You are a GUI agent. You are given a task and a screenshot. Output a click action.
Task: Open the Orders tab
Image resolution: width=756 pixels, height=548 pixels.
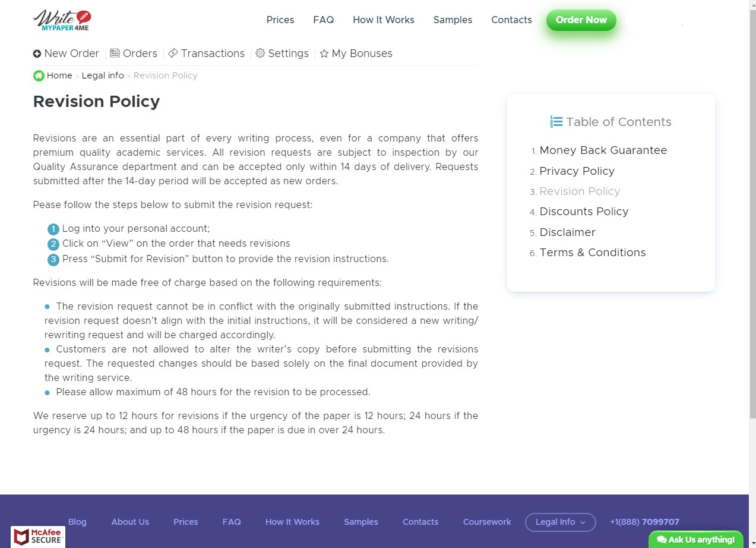coord(134,53)
